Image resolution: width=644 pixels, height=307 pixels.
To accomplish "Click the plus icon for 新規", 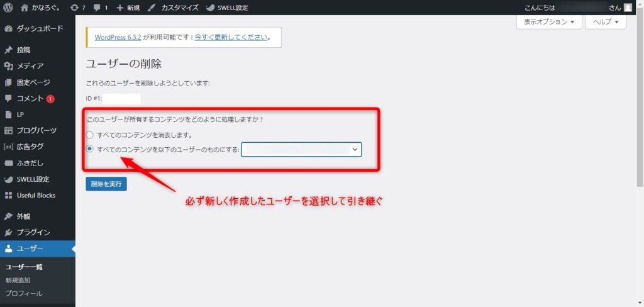I will (x=119, y=8).
